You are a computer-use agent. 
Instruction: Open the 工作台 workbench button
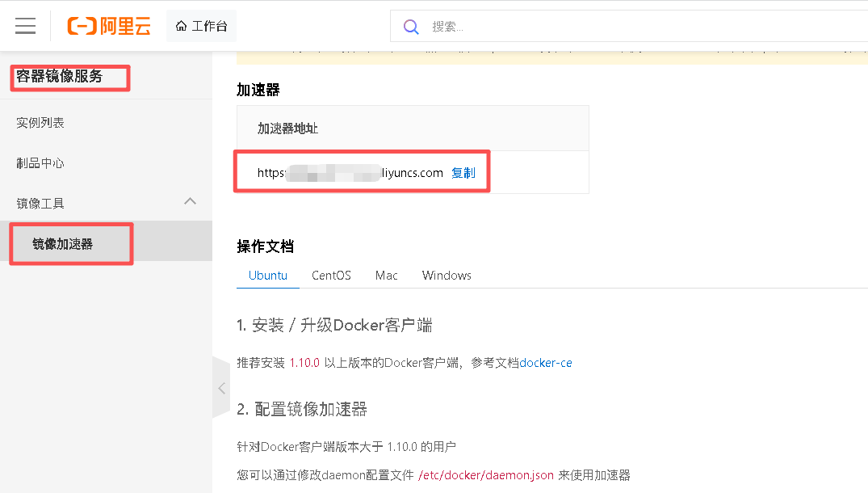pyautogui.click(x=201, y=26)
